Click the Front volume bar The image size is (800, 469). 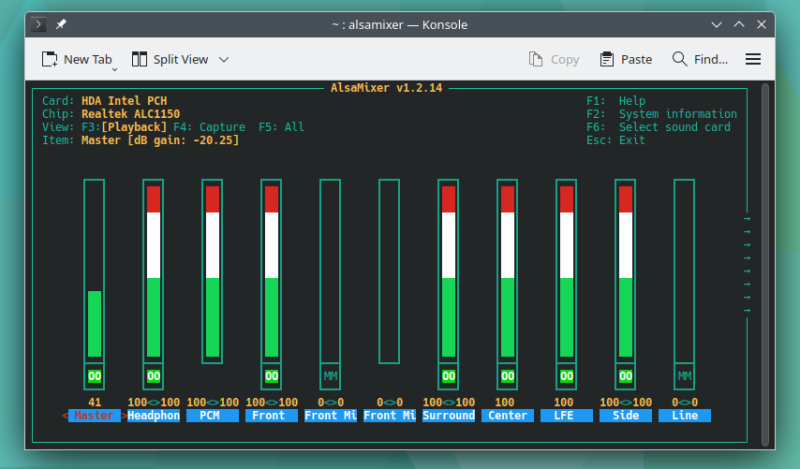pos(271,270)
